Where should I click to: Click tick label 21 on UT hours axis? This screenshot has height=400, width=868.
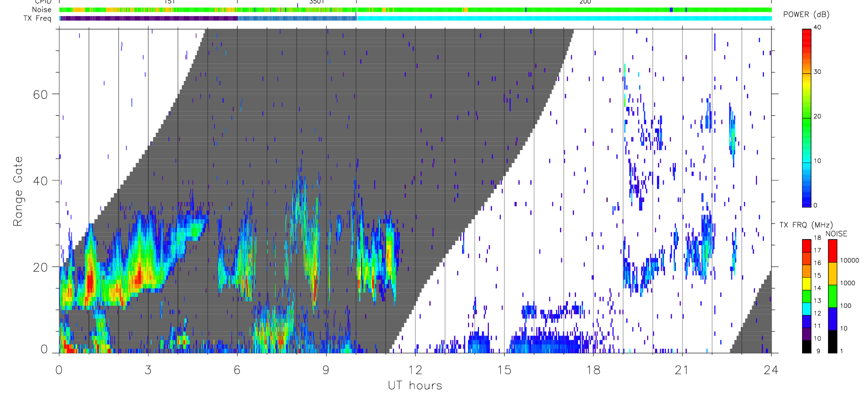(x=682, y=370)
